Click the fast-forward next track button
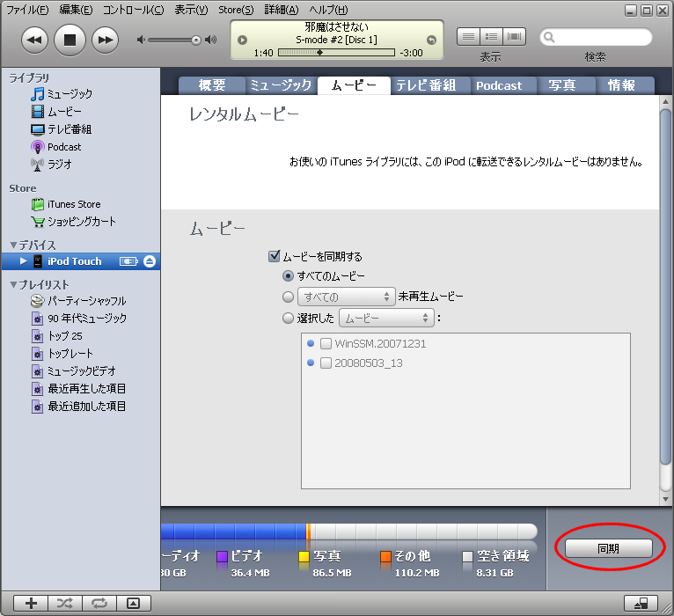 tap(105, 40)
